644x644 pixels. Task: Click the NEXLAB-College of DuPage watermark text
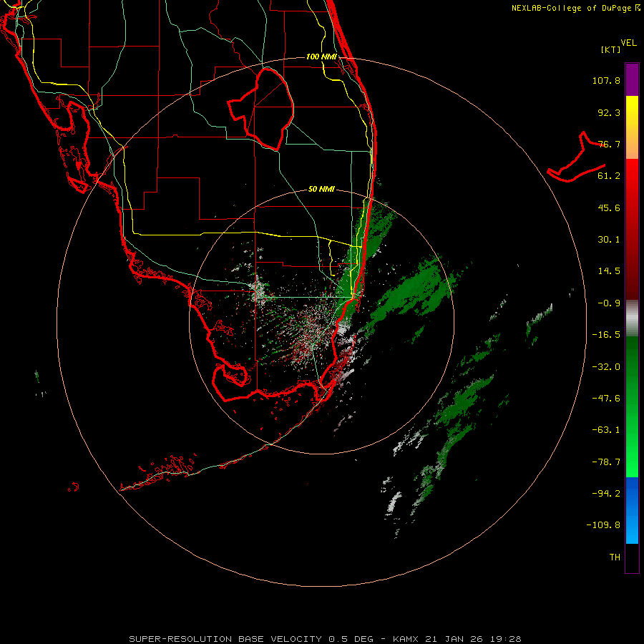pyautogui.click(x=575, y=8)
